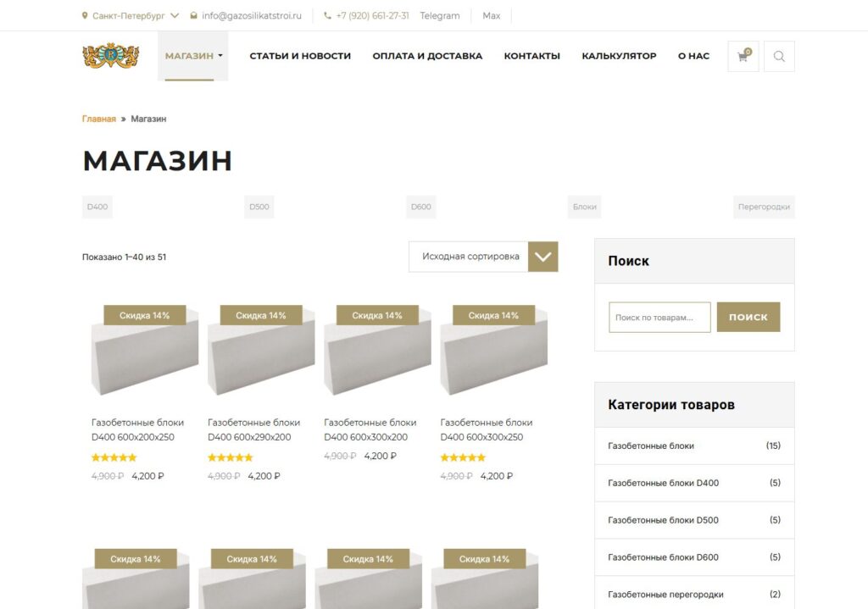
Task: Open the Калькулятор page
Action: 619,56
